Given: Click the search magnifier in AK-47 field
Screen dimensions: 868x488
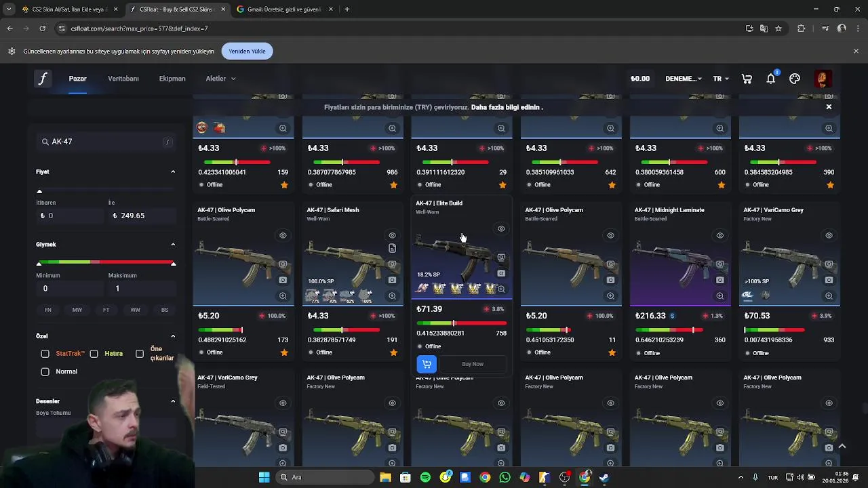Looking at the screenshot, I should pyautogui.click(x=45, y=142).
